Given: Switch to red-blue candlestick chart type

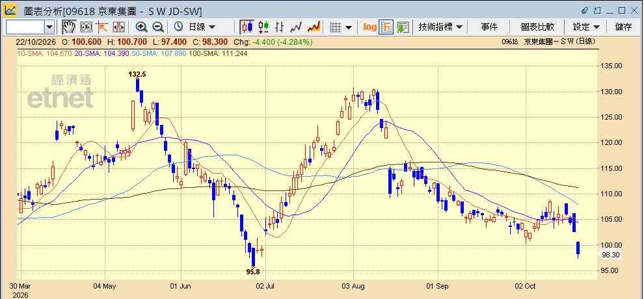Looking at the screenshot, I should [247, 27].
